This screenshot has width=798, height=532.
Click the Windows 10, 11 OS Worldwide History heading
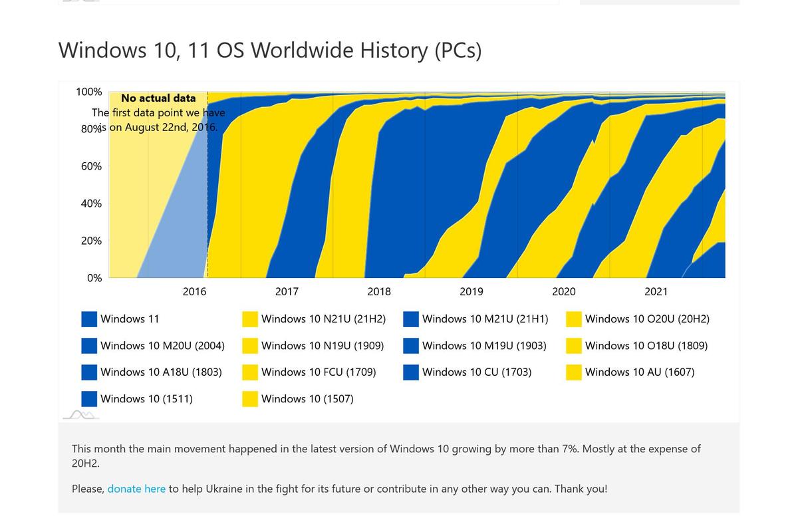coord(270,51)
